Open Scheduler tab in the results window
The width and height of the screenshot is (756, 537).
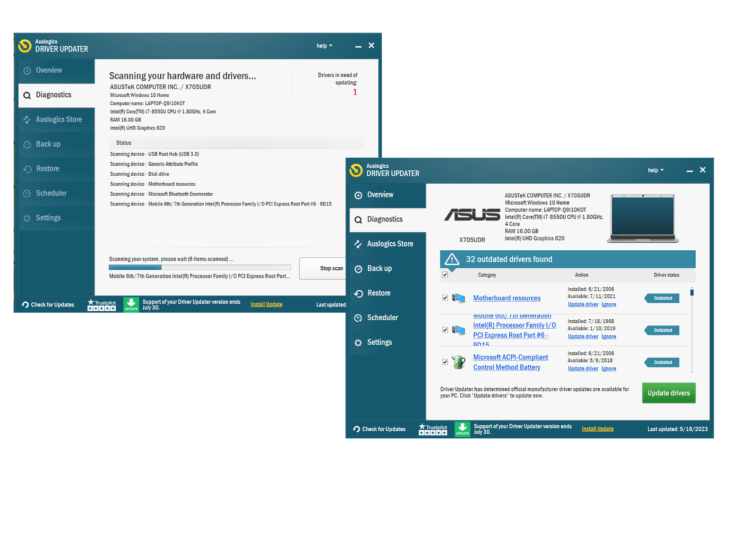point(388,318)
